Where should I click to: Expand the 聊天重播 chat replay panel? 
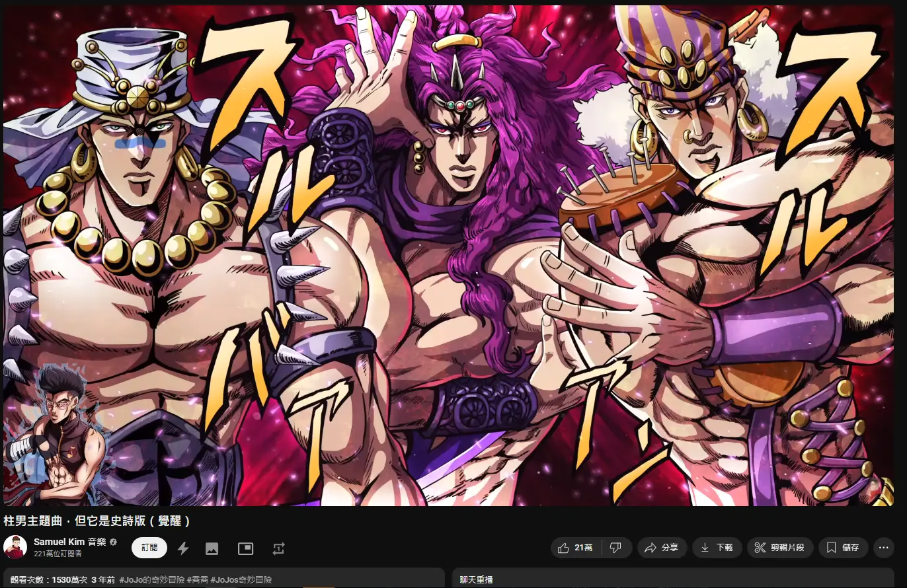(x=673, y=578)
